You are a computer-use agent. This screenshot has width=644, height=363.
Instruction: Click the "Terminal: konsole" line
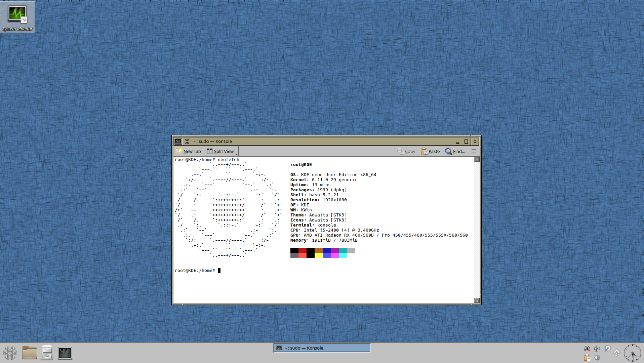click(313, 225)
